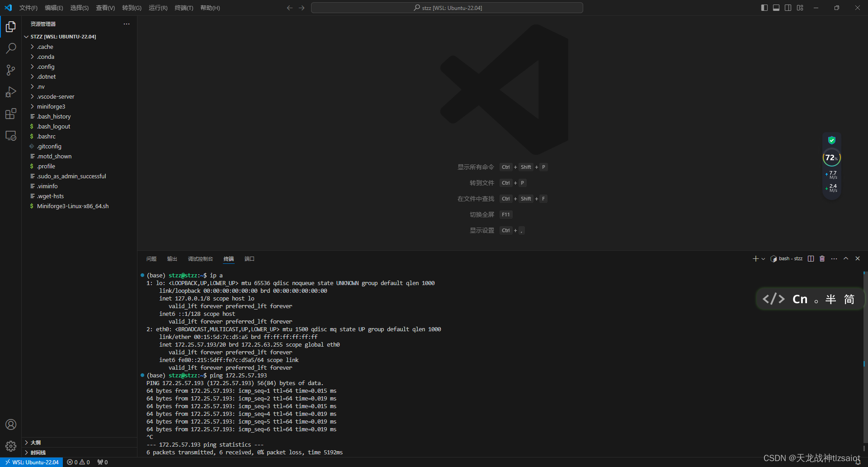Open the 选择(S) menu

coord(80,8)
